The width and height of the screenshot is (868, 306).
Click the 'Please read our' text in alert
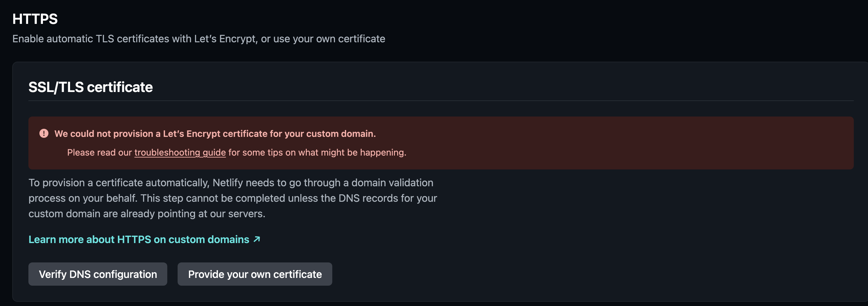(99, 152)
